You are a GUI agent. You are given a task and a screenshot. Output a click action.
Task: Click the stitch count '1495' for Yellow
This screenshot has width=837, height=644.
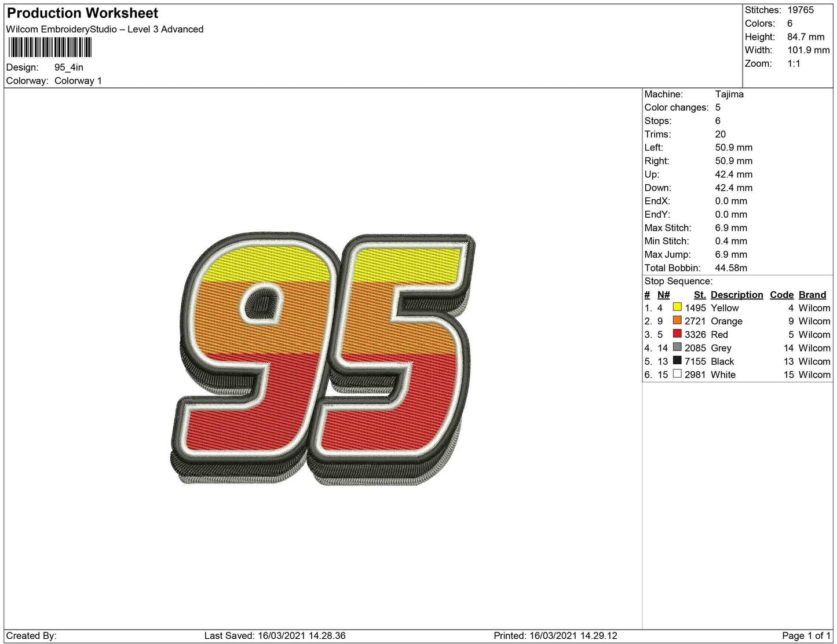(x=695, y=308)
